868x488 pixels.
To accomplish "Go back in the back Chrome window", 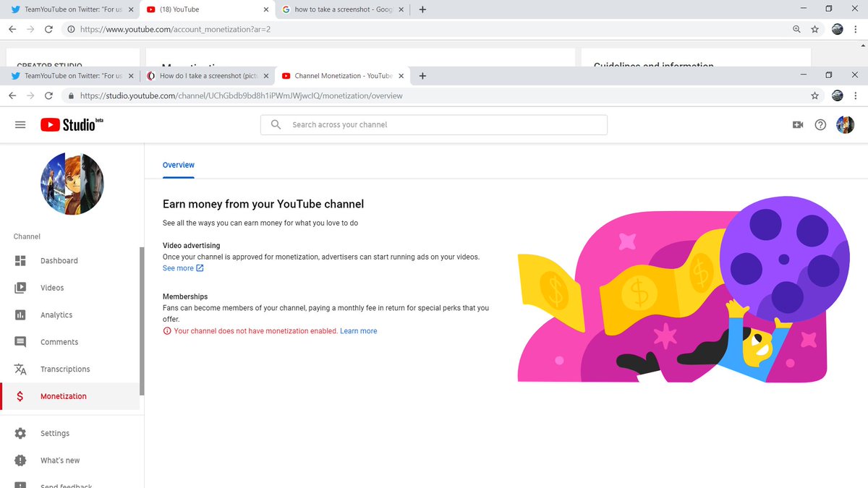I will click(12, 30).
